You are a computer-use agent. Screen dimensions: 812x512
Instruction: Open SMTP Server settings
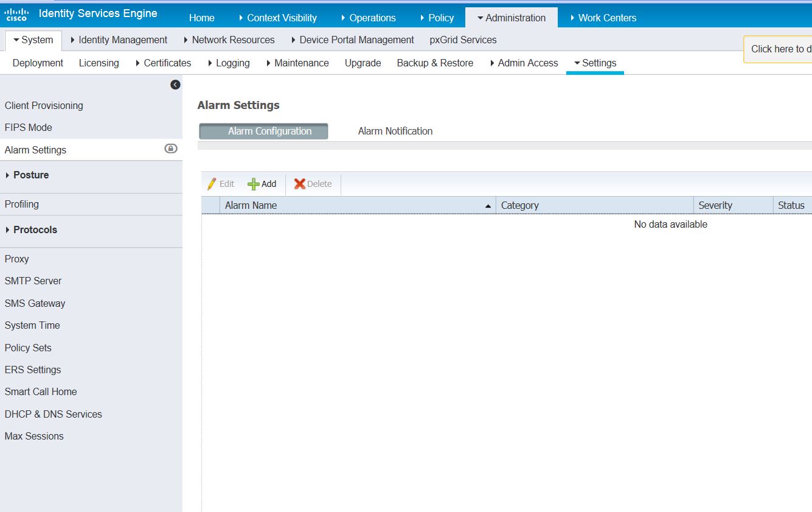33,281
